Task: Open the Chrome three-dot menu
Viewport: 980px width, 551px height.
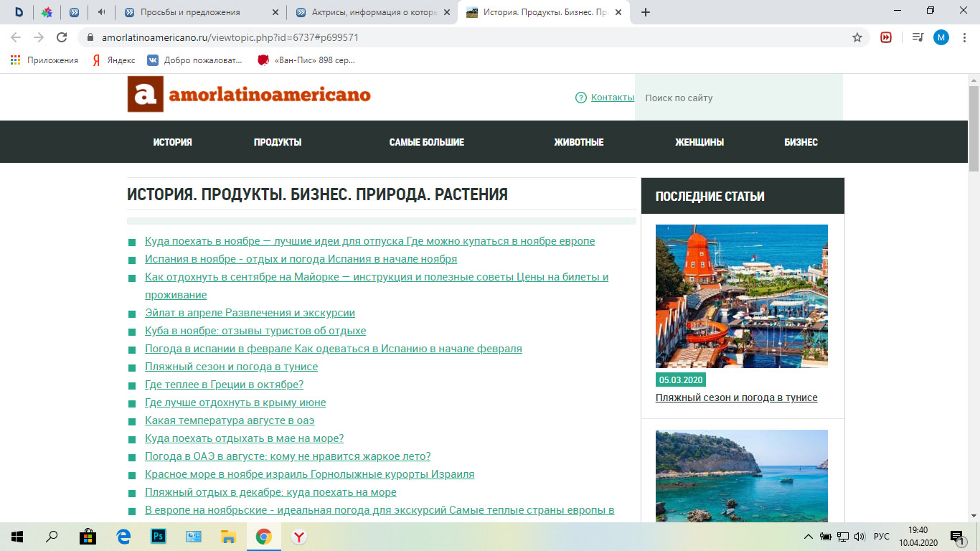Action: click(964, 37)
